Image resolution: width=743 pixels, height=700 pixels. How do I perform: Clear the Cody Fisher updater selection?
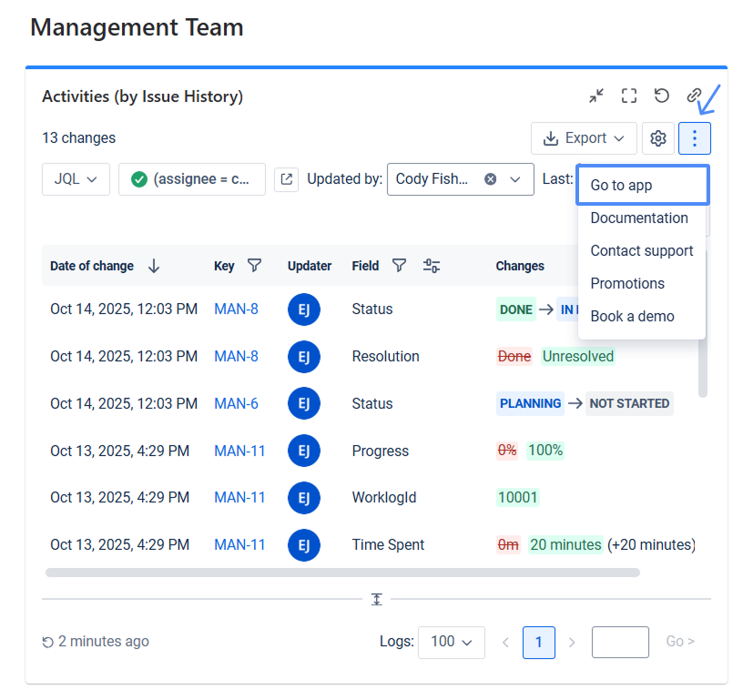[x=490, y=179]
